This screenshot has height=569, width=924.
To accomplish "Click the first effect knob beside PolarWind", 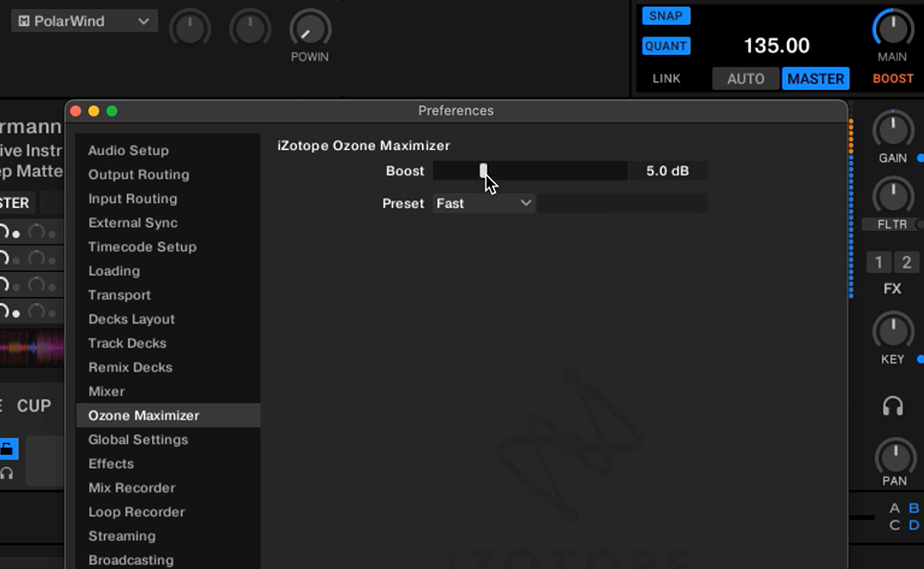I will (x=190, y=28).
